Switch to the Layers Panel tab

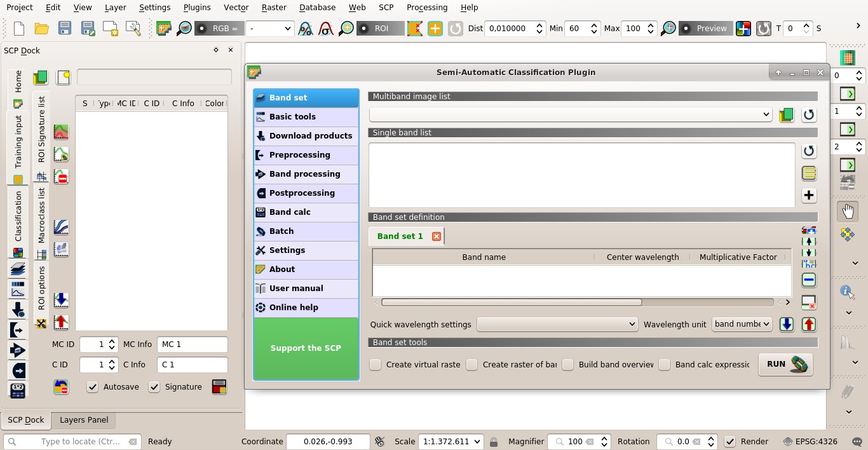[x=84, y=420]
